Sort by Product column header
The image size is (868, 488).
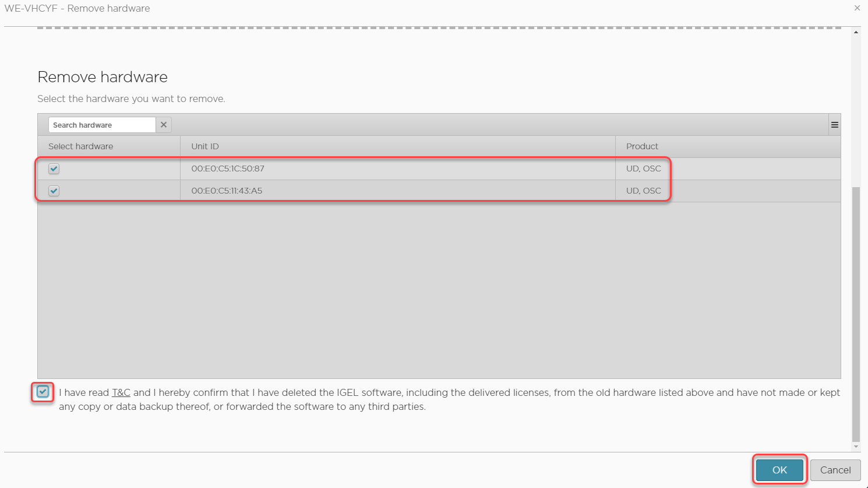642,146
